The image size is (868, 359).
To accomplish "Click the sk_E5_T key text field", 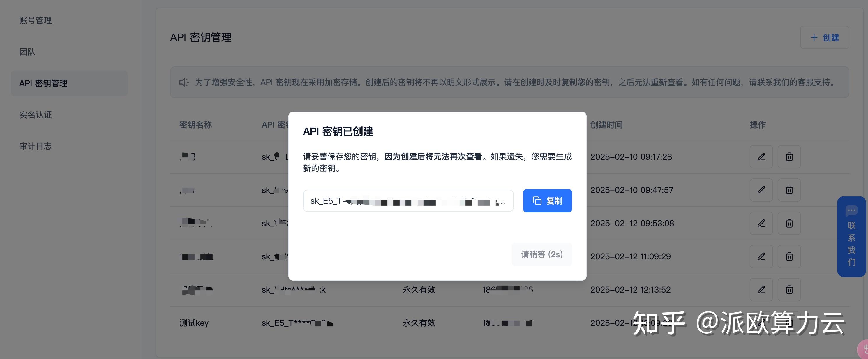I will pyautogui.click(x=408, y=200).
